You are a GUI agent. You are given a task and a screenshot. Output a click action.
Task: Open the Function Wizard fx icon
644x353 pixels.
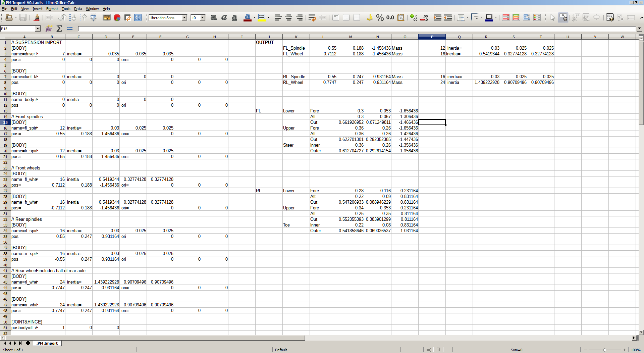coord(49,29)
